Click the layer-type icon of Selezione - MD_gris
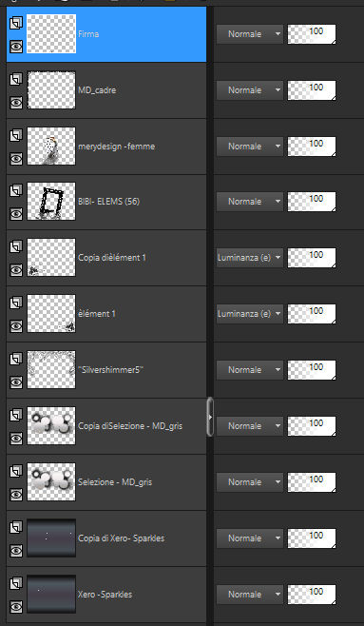The image size is (364, 626). pos(16,471)
